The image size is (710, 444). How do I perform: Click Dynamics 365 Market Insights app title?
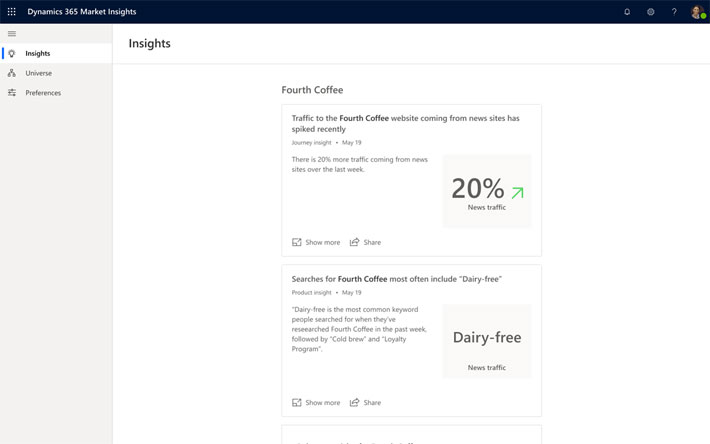(x=82, y=12)
